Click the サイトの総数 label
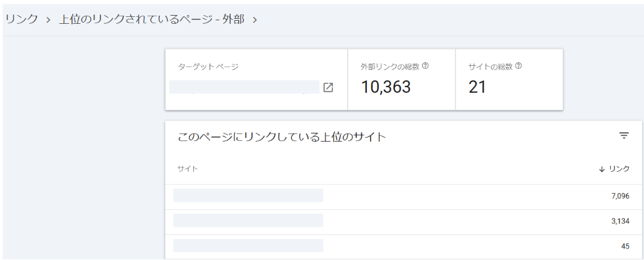644x260 pixels. tap(490, 66)
